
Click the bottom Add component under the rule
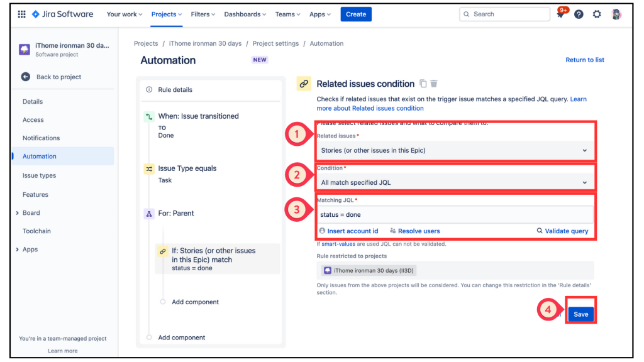pyautogui.click(x=182, y=337)
